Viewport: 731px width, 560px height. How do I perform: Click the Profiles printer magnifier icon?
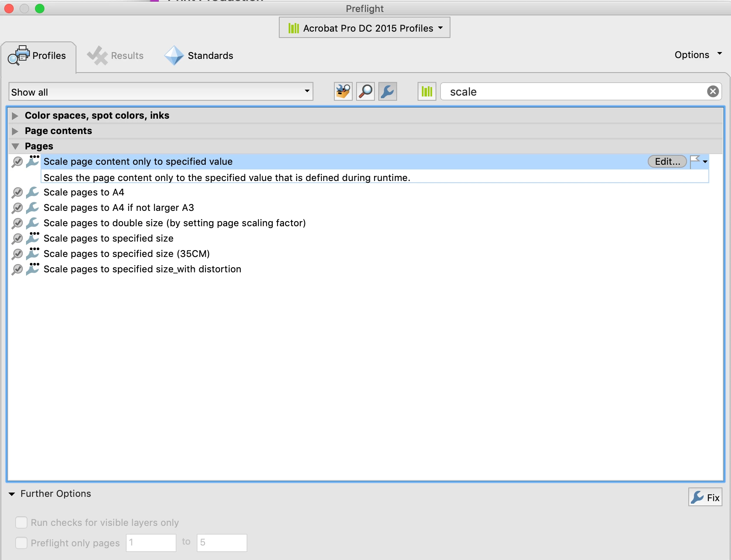click(x=19, y=55)
